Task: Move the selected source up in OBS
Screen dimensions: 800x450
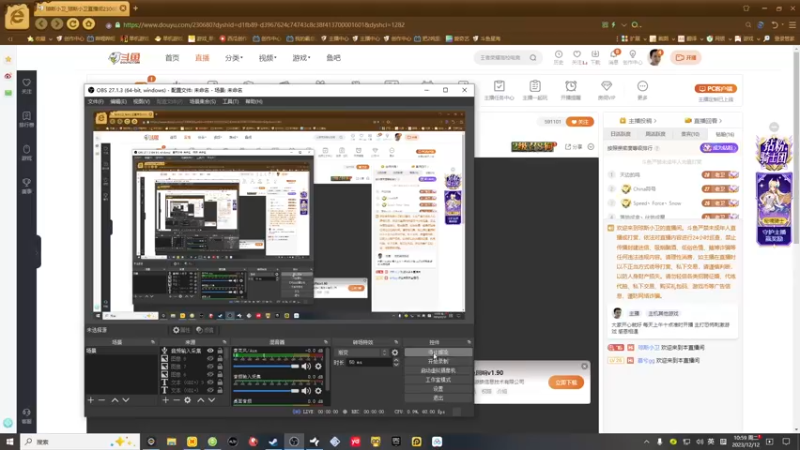Action: [x=201, y=401]
